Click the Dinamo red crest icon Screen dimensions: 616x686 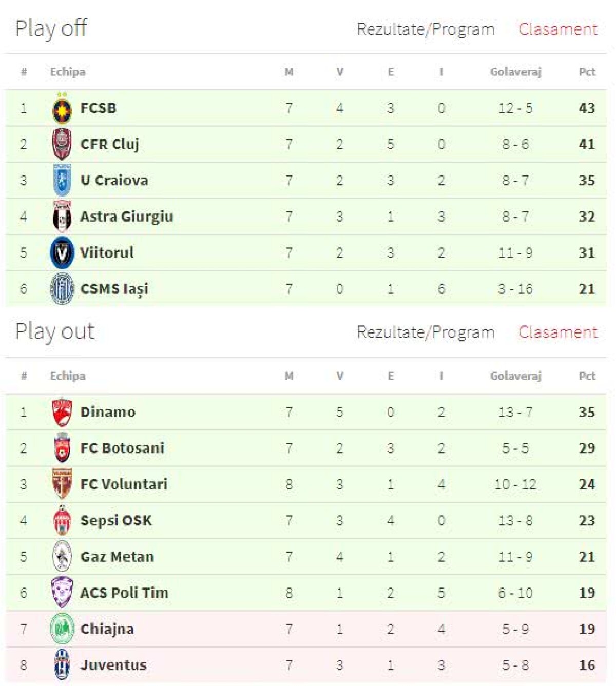tap(62, 413)
